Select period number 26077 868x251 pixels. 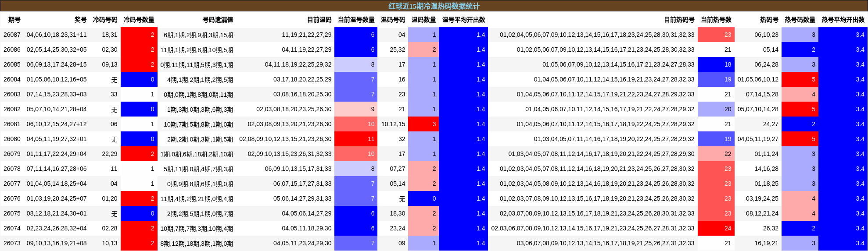click(12, 184)
